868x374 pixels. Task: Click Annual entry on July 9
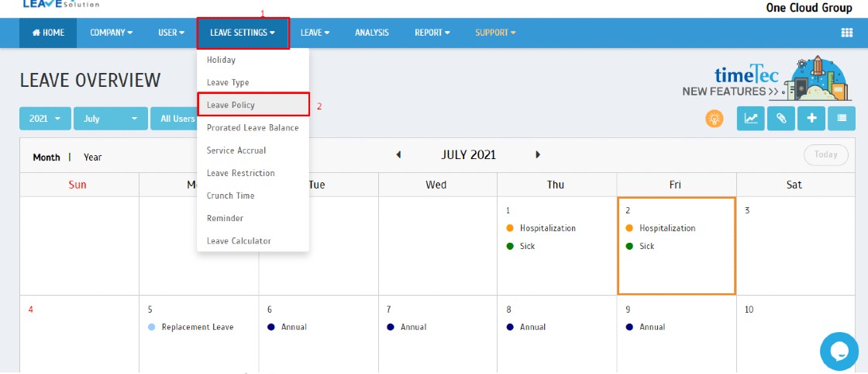point(646,327)
